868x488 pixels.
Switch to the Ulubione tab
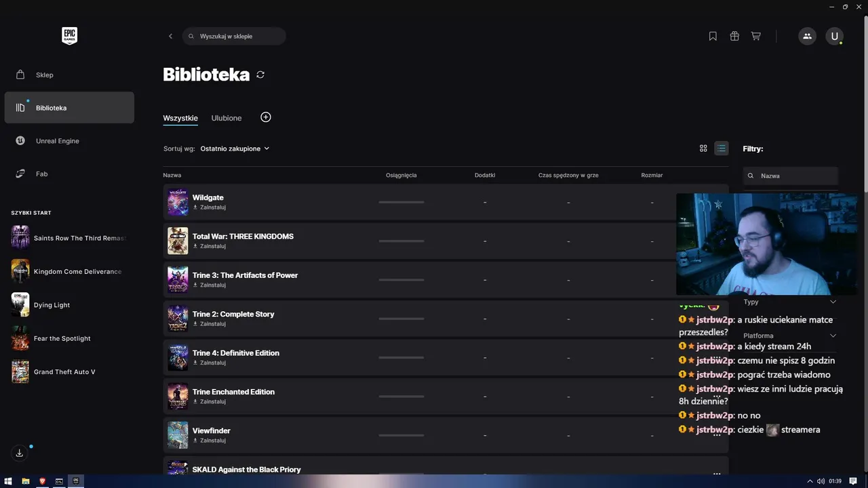pyautogui.click(x=226, y=118)
